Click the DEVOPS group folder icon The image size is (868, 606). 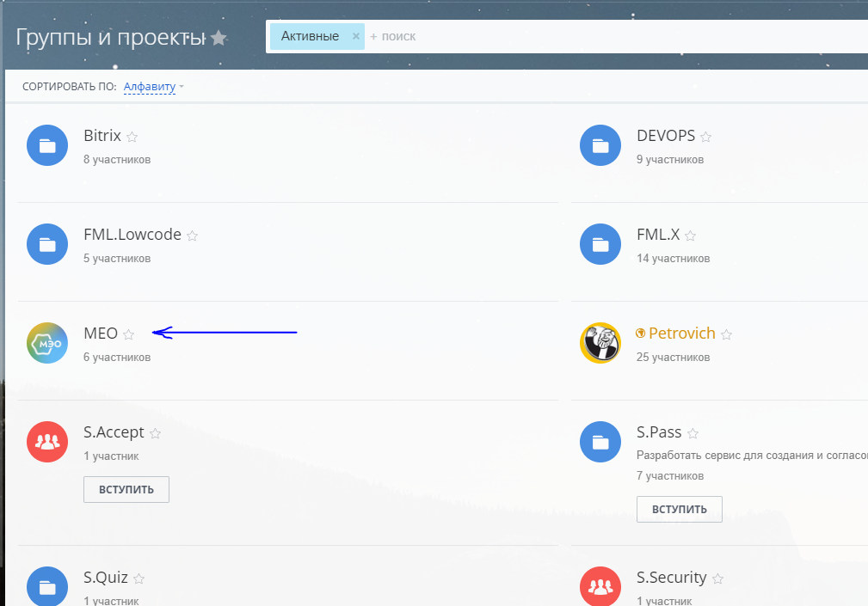[x=600, y=145]
